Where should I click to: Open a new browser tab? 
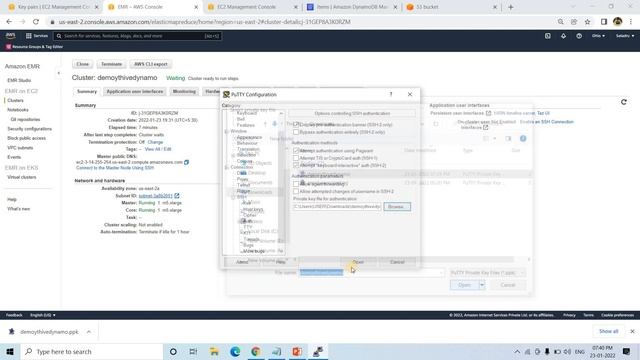(510, 7)
